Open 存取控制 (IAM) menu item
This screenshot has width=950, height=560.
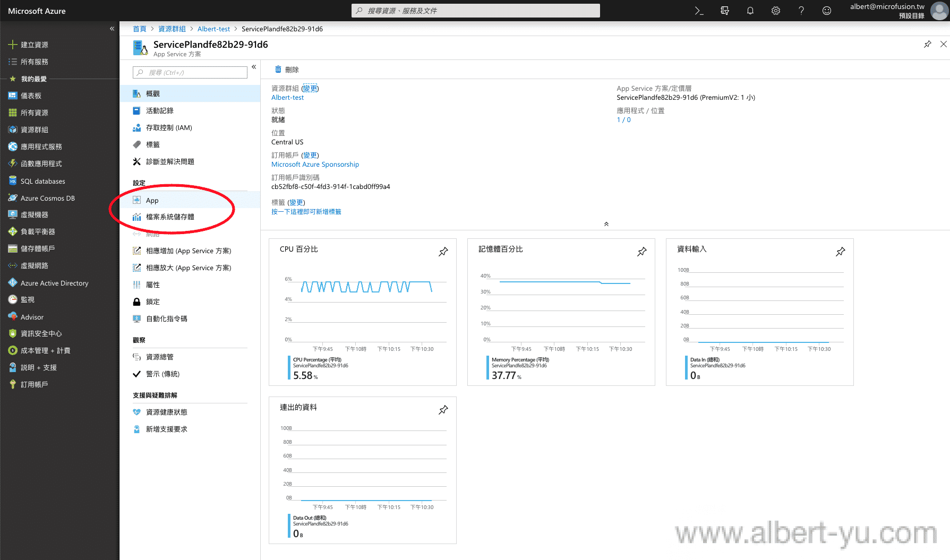pyautogui.click(x=190, y=127)
